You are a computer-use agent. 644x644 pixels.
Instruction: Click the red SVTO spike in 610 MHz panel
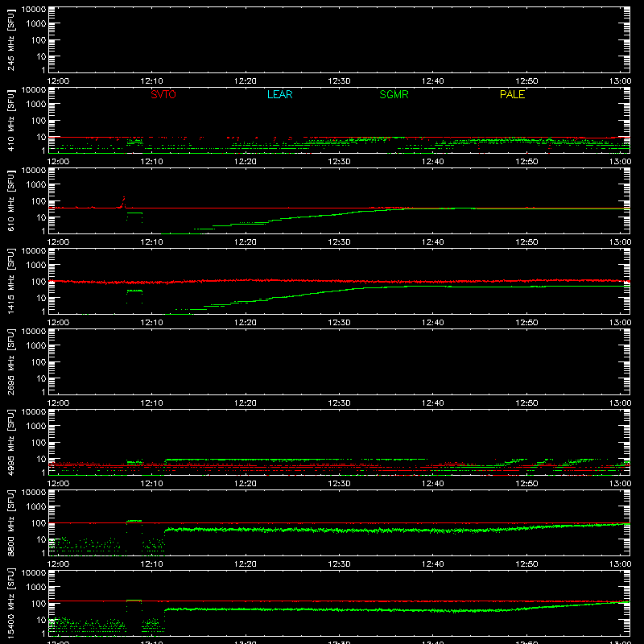(x=123, y=201)
